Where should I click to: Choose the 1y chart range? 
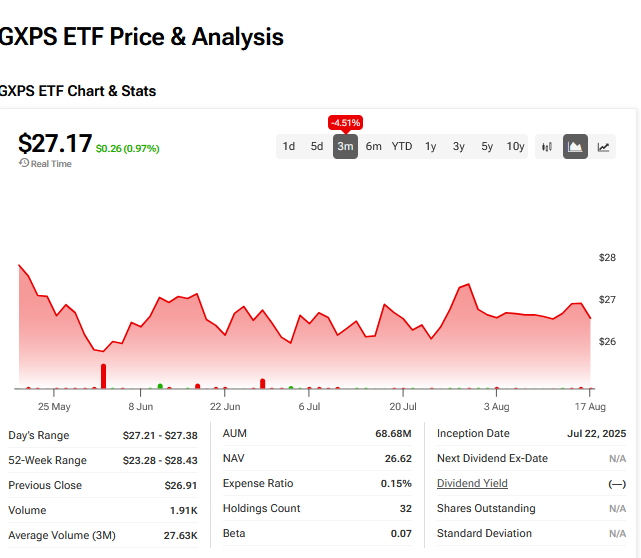click(x=430, y=146)
